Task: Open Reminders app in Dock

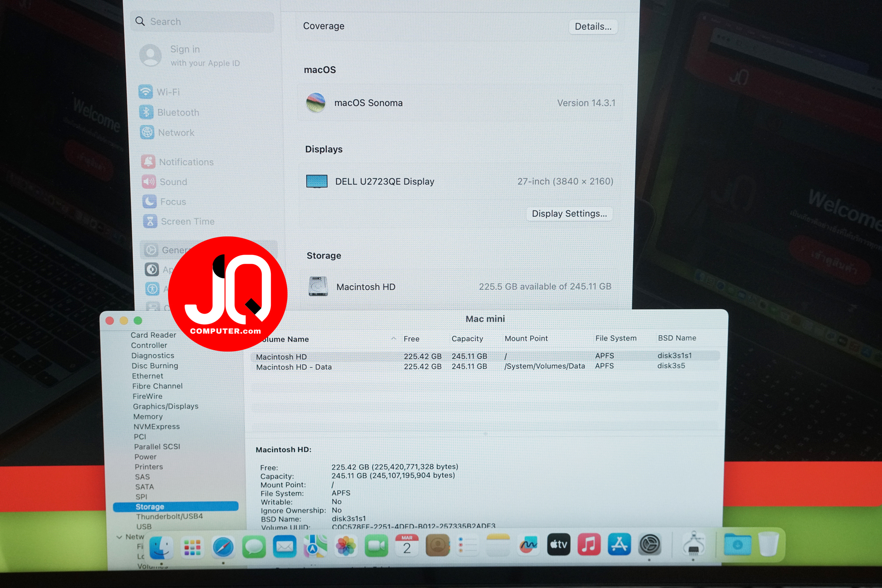Action: point(468,545)
